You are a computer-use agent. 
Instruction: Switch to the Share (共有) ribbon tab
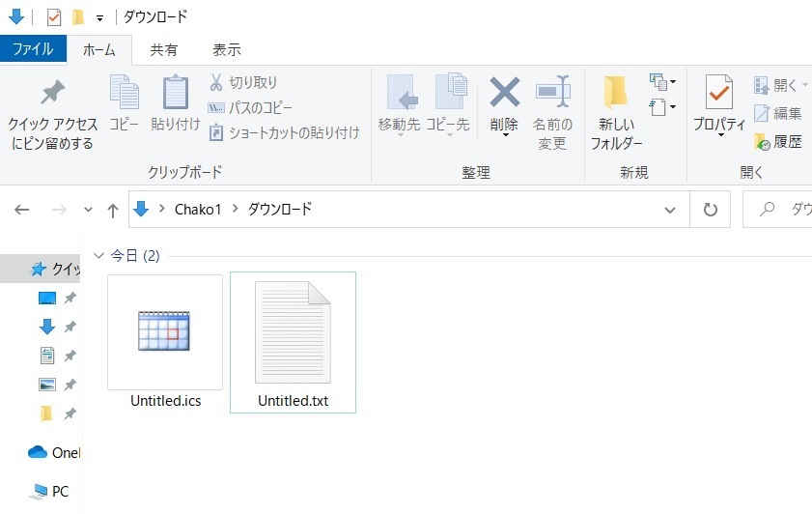coord(163,49)
